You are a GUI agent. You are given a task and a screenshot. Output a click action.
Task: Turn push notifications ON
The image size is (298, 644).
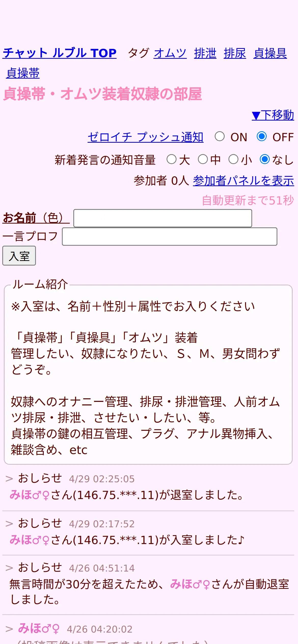pos(220,136)
